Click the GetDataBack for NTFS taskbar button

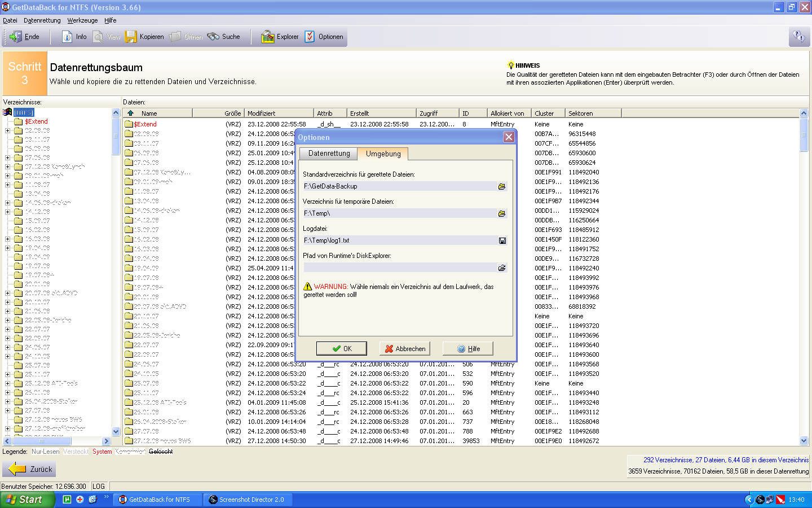tap(158, 500)
